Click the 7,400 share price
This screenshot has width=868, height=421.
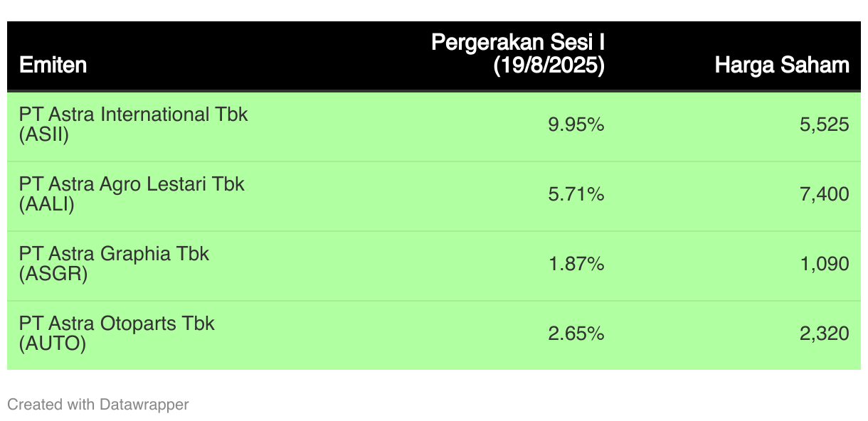pyautogui.click(x=824, y=194)
